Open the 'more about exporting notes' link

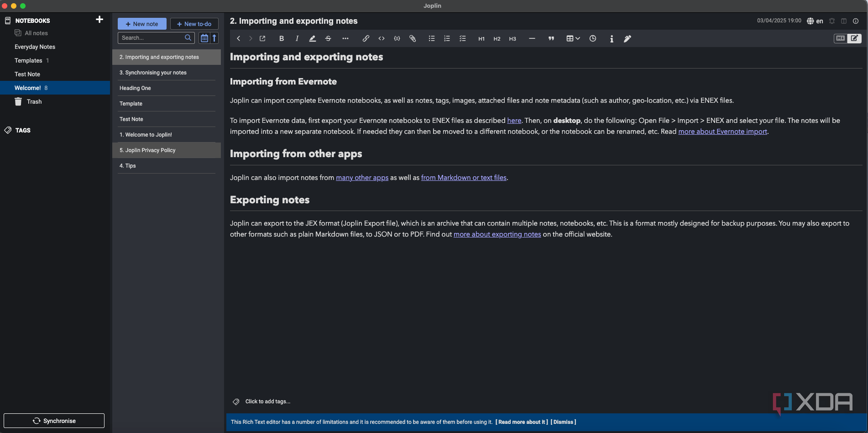497,234
